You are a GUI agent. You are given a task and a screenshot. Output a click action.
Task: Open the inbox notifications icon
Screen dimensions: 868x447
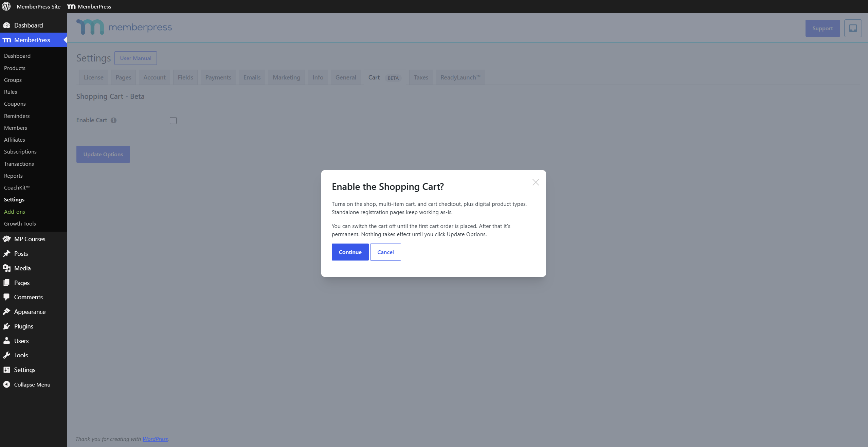pyautogui.click(x=853, y=28)
